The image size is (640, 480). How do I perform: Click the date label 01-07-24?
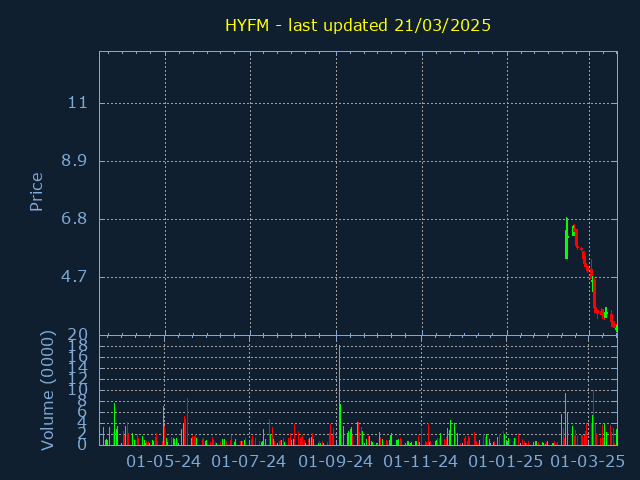pos(248,462)
